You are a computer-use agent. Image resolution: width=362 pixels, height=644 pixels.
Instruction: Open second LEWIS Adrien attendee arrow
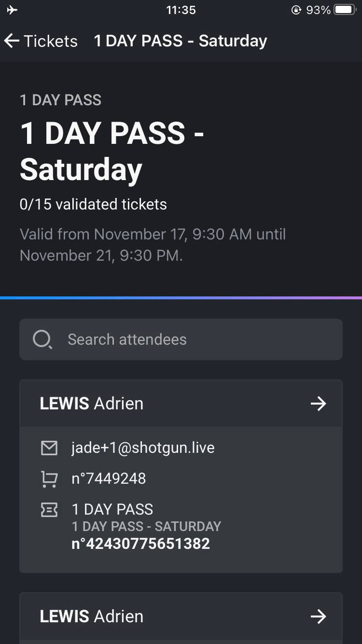click(318, 616)
